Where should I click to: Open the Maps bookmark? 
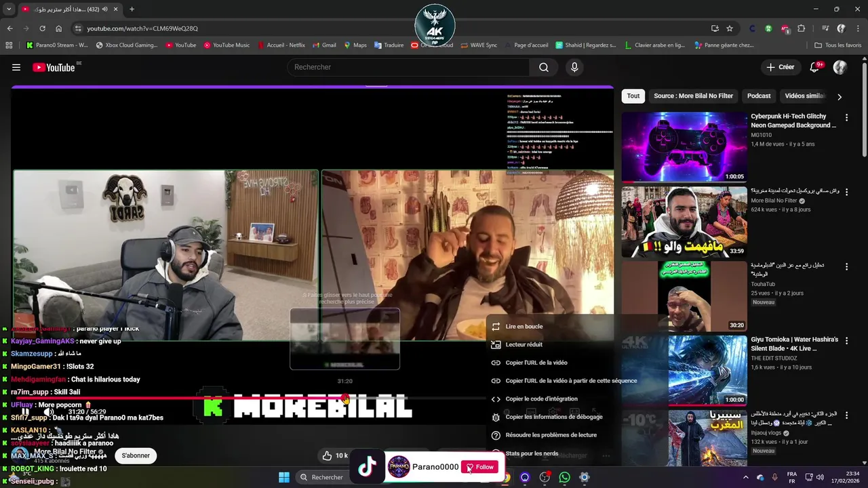pos(355,45)
